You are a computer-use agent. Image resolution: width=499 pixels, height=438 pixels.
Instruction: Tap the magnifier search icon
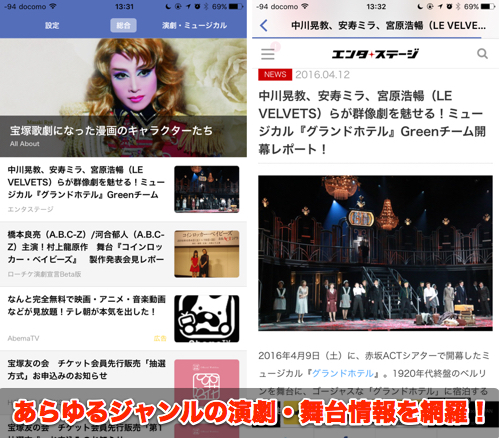coord(482,54)
